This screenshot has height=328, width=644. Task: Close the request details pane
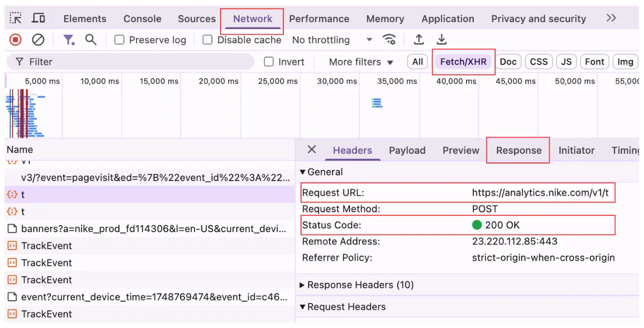point(312,149)
